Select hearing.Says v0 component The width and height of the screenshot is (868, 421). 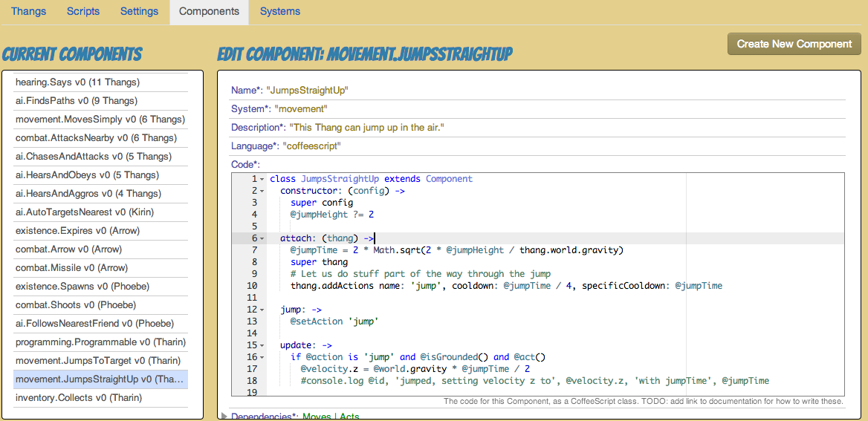(x=101, y=82)
